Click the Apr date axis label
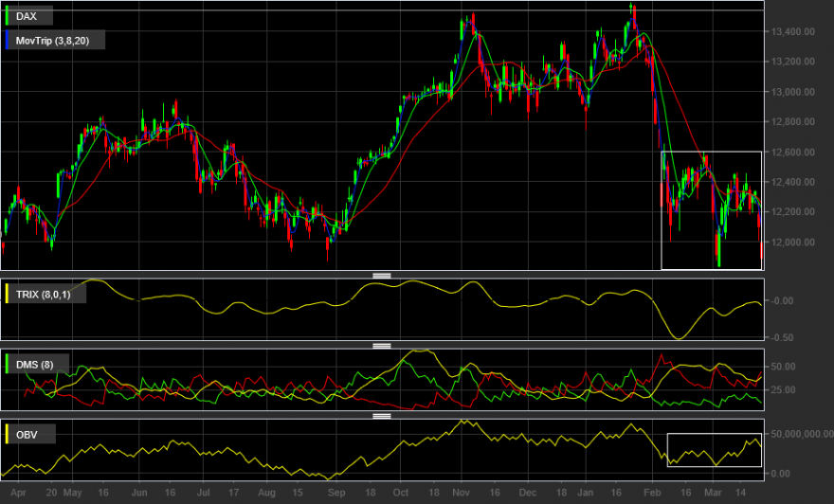The width and height of the screenshot is (834, 504). tap(18, 493)
